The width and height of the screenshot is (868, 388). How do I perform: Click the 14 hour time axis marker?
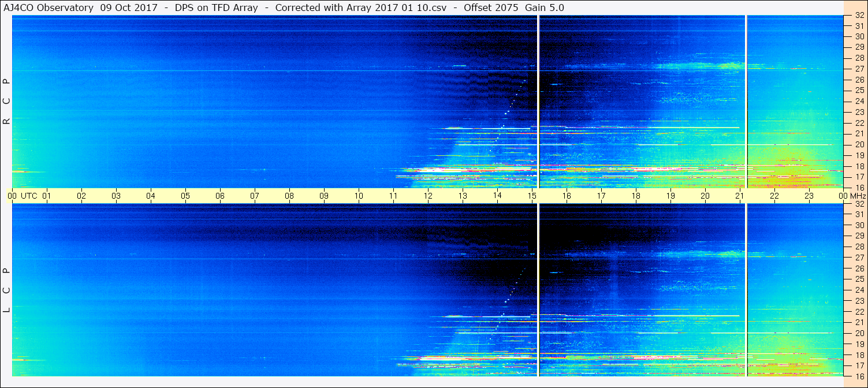click(497, 196)
